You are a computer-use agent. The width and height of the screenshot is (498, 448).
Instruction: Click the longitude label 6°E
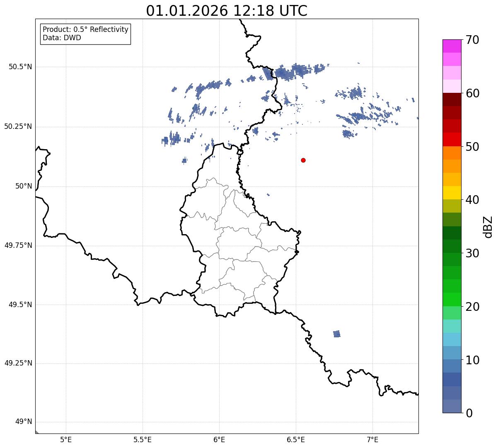pos(219,440)
